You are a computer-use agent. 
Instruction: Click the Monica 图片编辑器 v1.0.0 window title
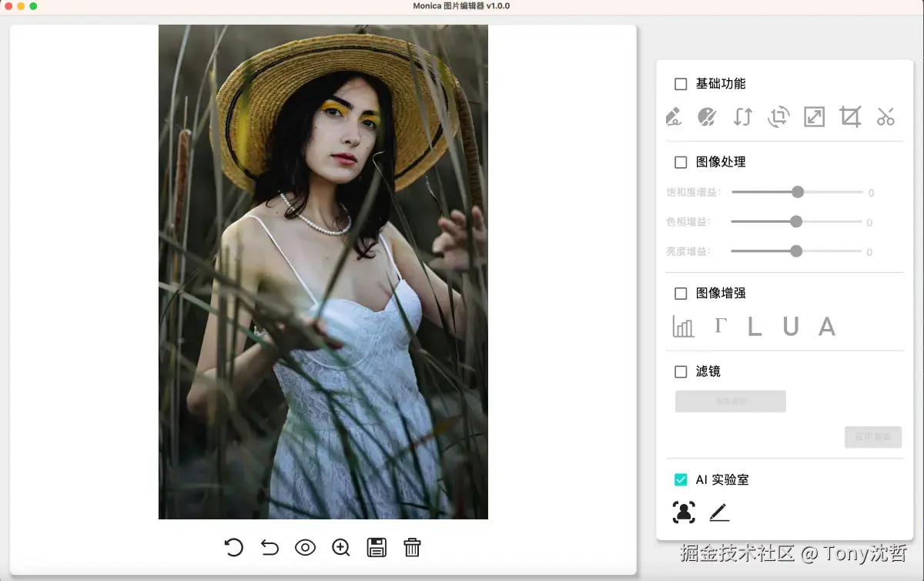click(461, 6)
